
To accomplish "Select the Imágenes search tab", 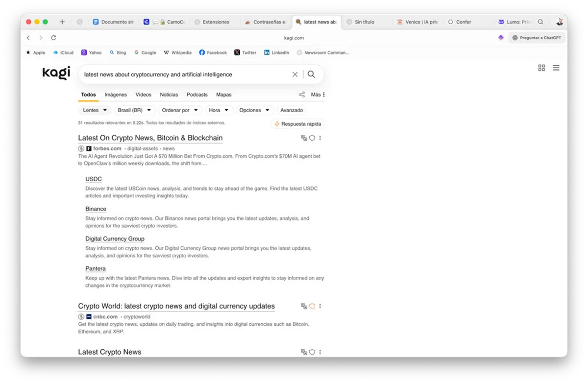I will (116, 95).
